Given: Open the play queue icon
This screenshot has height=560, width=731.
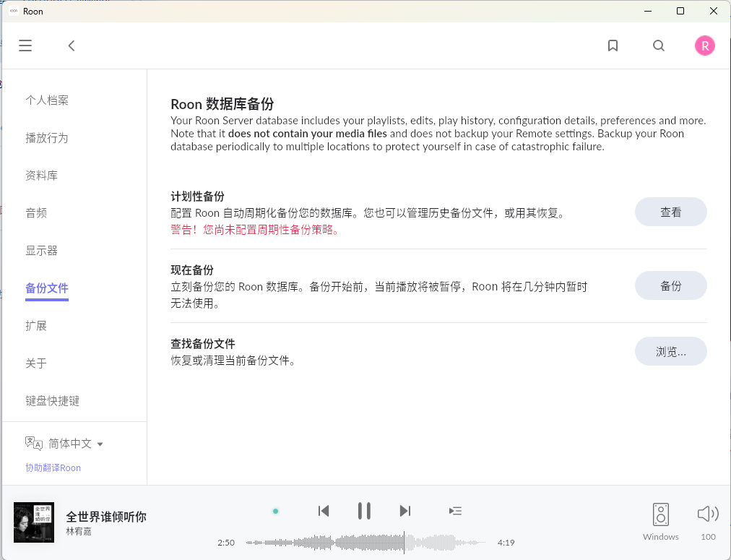Looking at the screenshot, I should pos(455,511).
